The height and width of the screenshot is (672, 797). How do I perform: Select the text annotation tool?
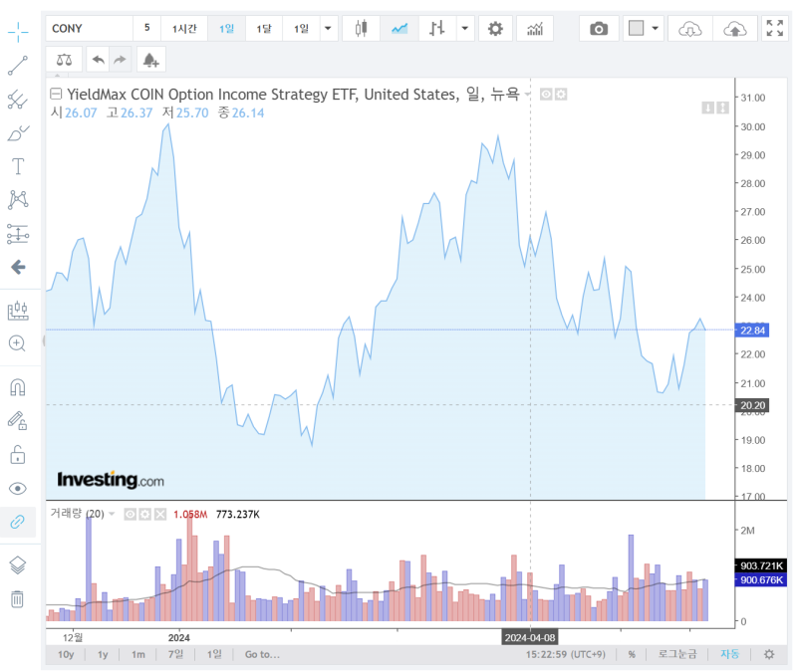pyautogui.click(x=18, y=165)
